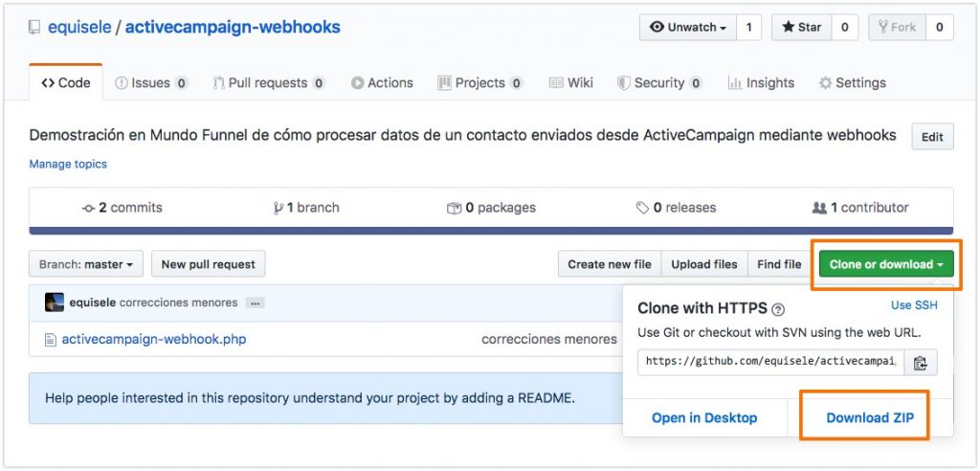Click the help icon beside Clone with HTTPS
Viewport: 980px width, 471px height.
[x=778, y=309]
